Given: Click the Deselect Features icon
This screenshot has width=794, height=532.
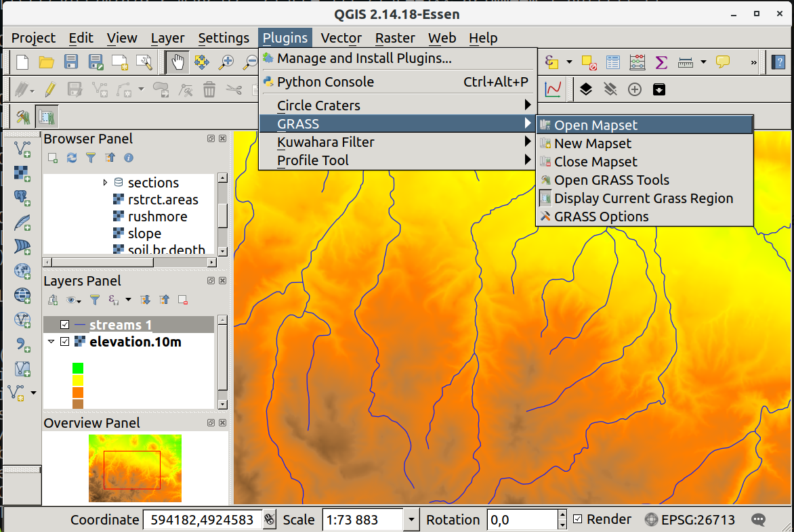Looking at the screenshot, I should 589,62.
